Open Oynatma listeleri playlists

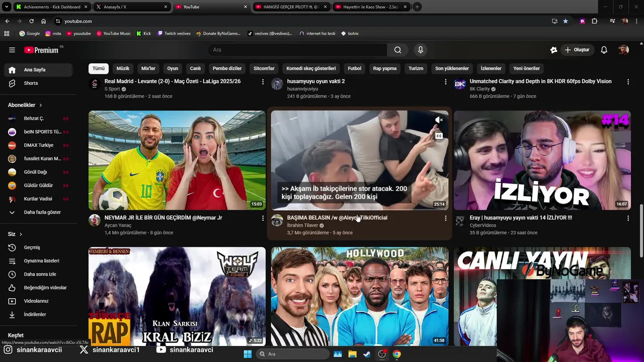pyautogui.click(x=38, y=261)
